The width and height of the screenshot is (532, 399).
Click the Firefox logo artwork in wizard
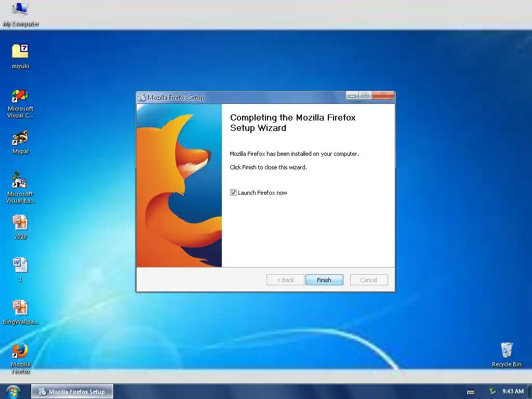pyautogui.click(x=179, y=185)
